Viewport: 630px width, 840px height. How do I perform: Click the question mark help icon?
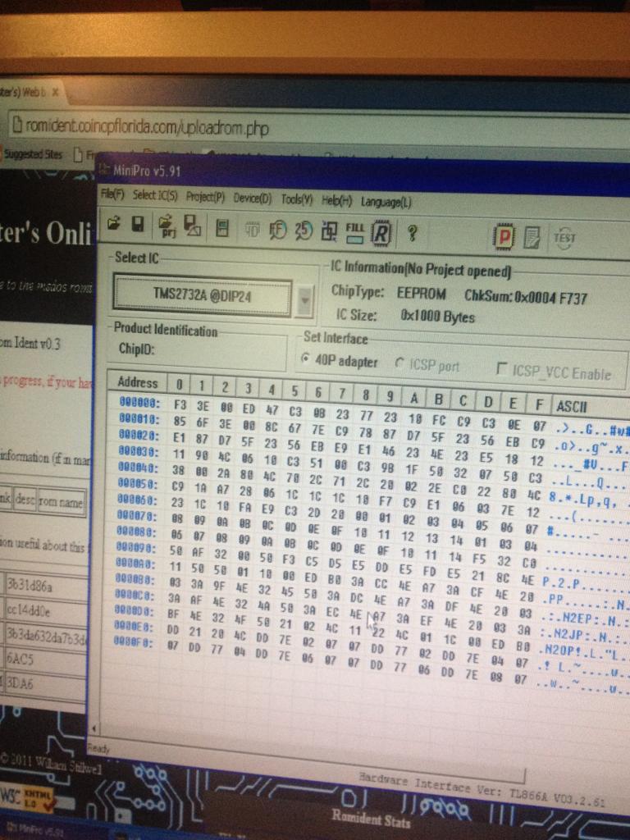412,234
